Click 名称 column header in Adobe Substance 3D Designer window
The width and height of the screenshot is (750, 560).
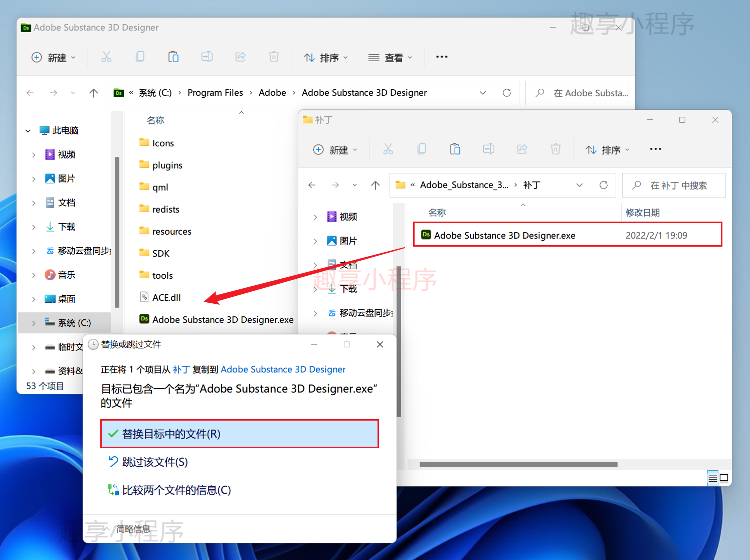point(155,120)
